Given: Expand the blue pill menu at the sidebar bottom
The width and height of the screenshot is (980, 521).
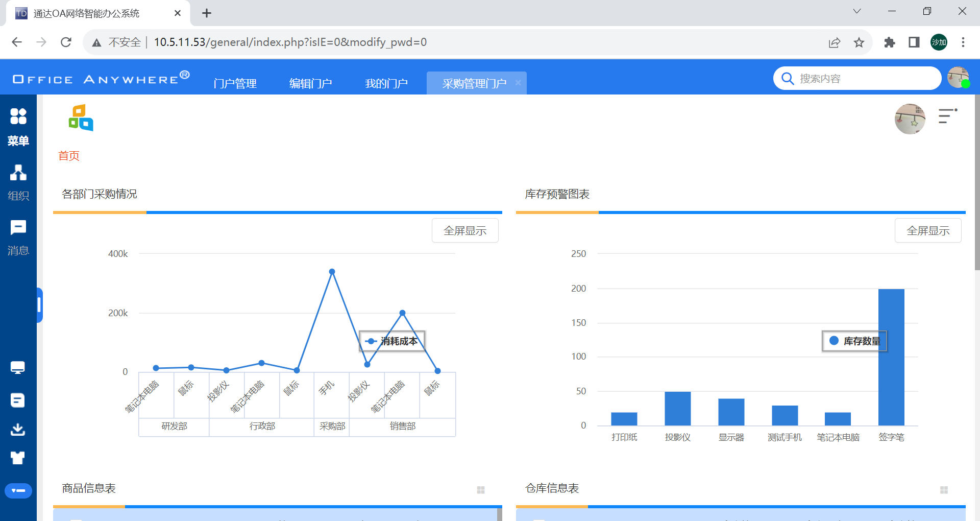Looking at the screenshot, I should (x=18, y=490).
